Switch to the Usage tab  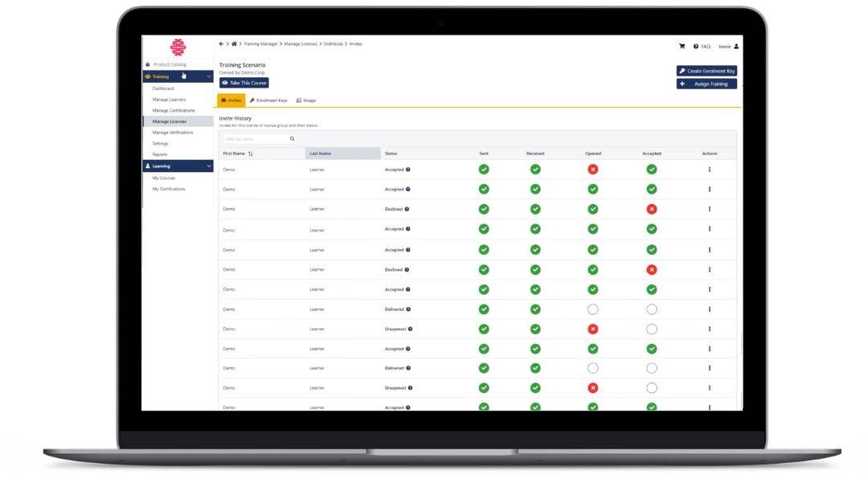point(306,100)
